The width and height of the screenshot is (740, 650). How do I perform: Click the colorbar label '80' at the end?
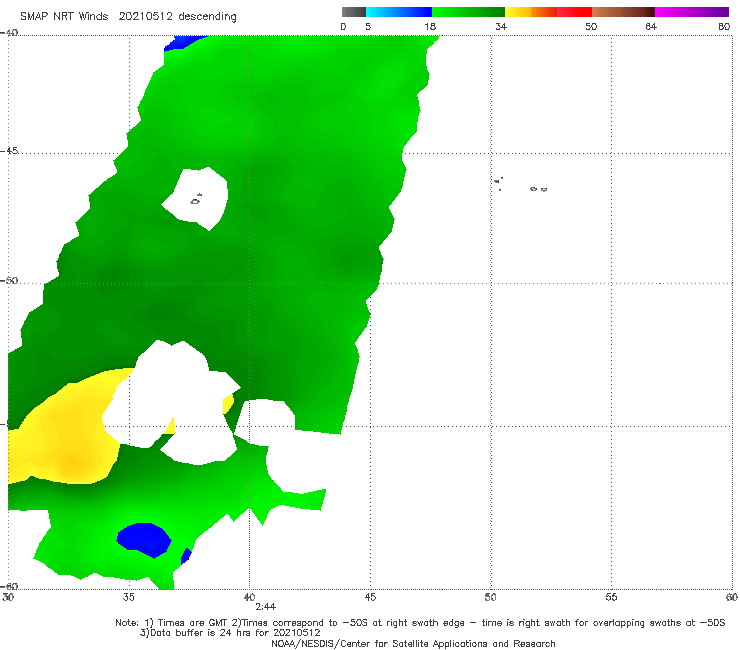724,26
